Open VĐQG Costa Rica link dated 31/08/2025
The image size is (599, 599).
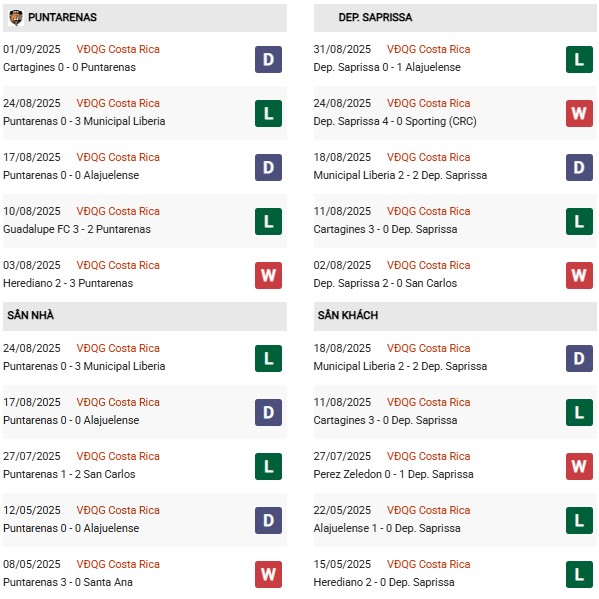428,49
